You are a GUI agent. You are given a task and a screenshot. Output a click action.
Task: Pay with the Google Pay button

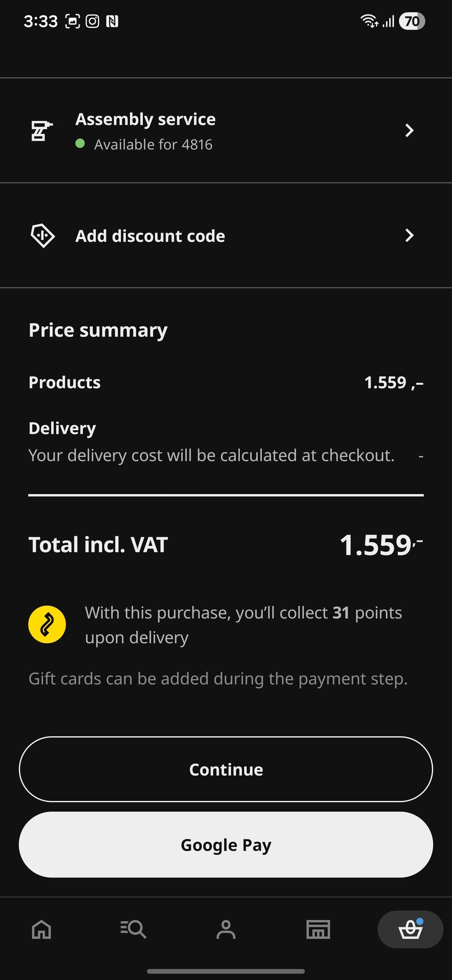coord(226,845)
